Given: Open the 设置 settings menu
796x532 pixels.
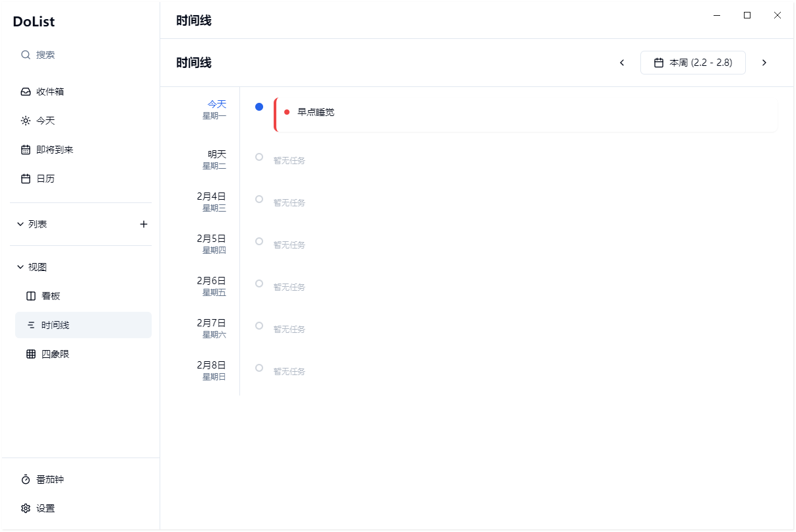Looking at the screenshot, I should pyautogui.click(x=46, y=508).
